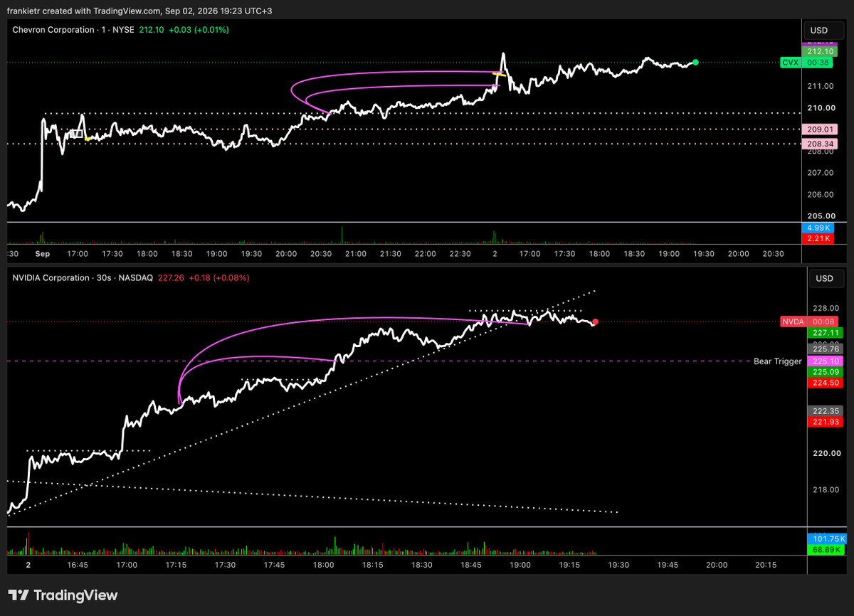Screen dimensions: 854x616
Task: Click the Chevron Corporation chart title
Action: pos(54,30)
